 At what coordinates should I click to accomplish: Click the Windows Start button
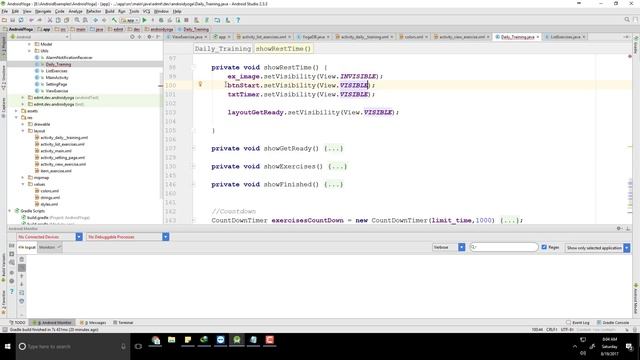[x=7, y=347]
